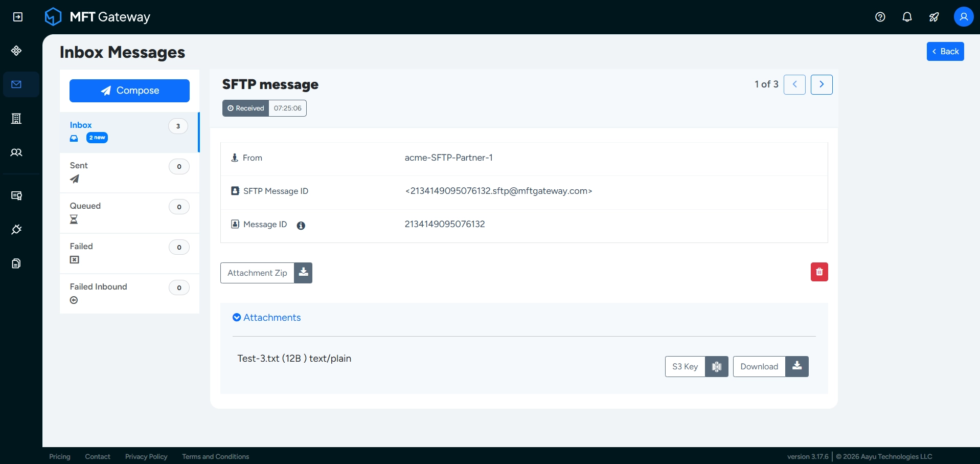Image resolution: width=980 pixels, height=464 pixels.
Task: Open the help question-mark icon
Action: click(x=880, y=17)
